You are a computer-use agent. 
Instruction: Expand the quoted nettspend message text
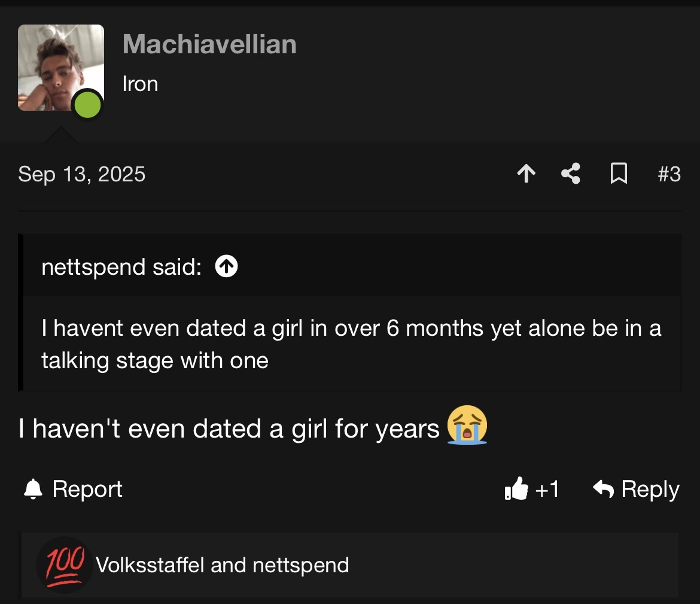tap(351, 344)
